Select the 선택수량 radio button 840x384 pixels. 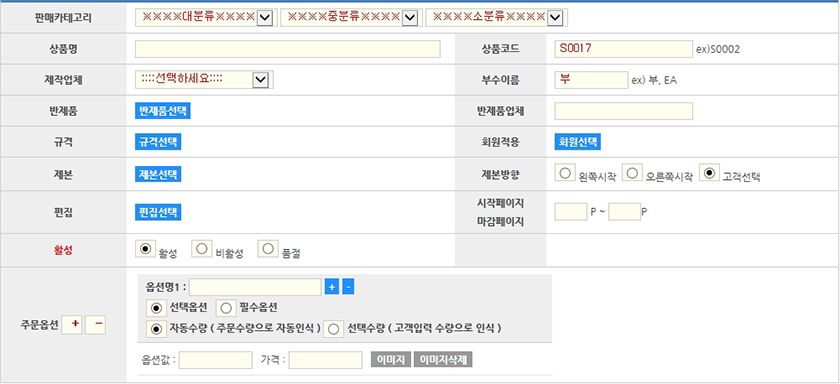click(x=335, y=329)
